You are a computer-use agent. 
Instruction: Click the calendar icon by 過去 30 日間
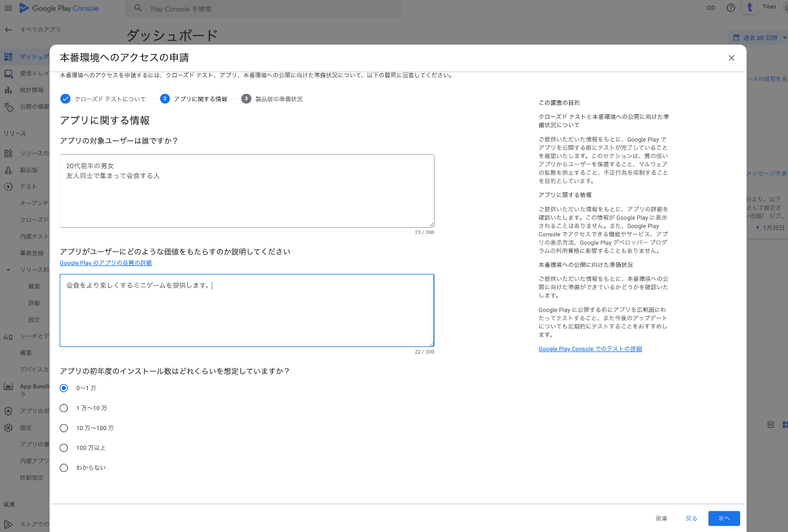736,38
